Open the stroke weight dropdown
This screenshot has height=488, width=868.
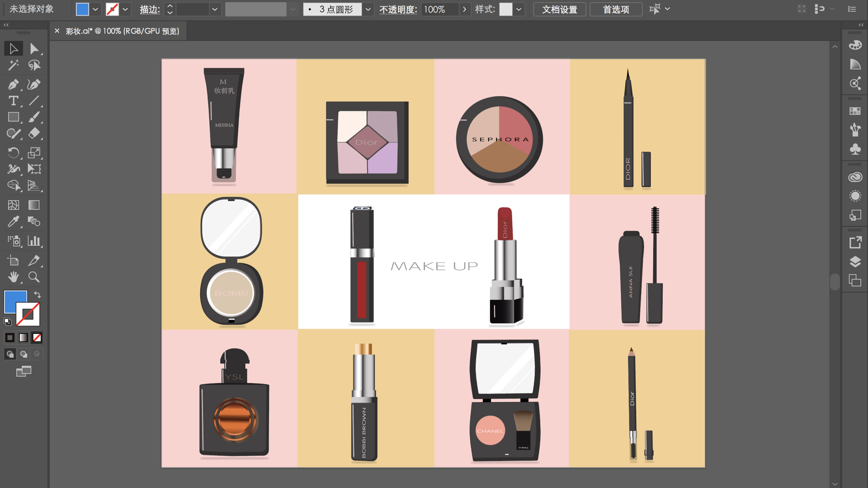coord(215,9)
